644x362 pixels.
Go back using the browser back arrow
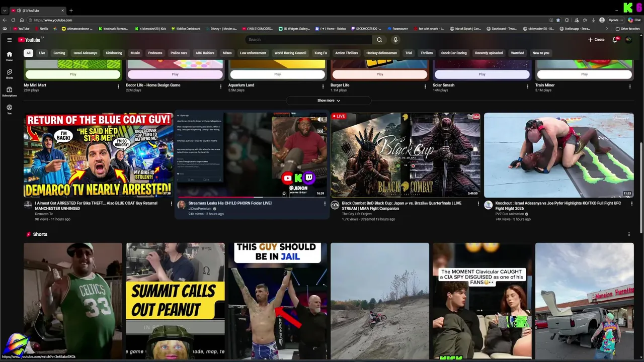[5, 20]
